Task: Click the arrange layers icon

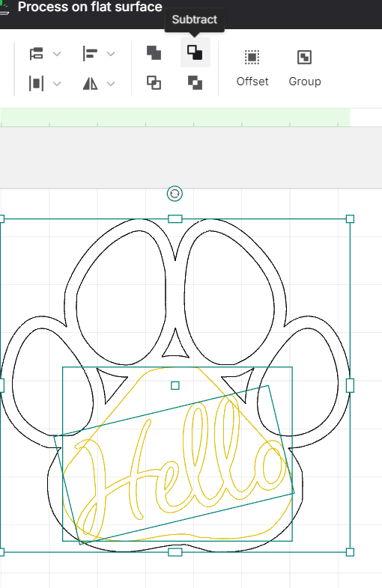Action: click(37, 54)
